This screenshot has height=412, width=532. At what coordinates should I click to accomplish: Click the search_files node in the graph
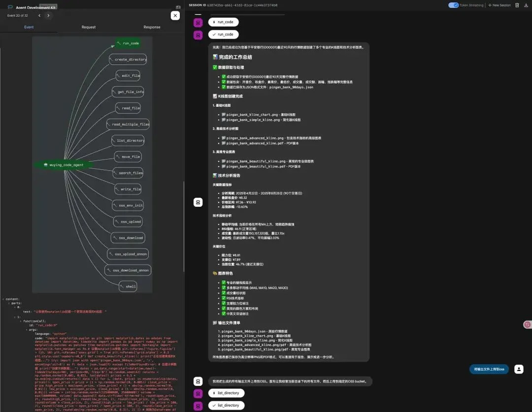pos(128,173)
